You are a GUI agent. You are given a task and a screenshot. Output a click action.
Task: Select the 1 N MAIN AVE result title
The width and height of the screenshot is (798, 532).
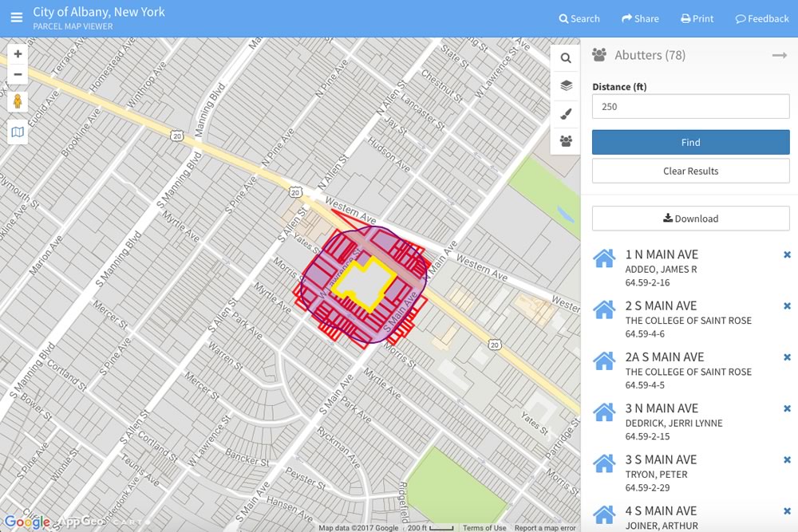[x=662, y=254]
